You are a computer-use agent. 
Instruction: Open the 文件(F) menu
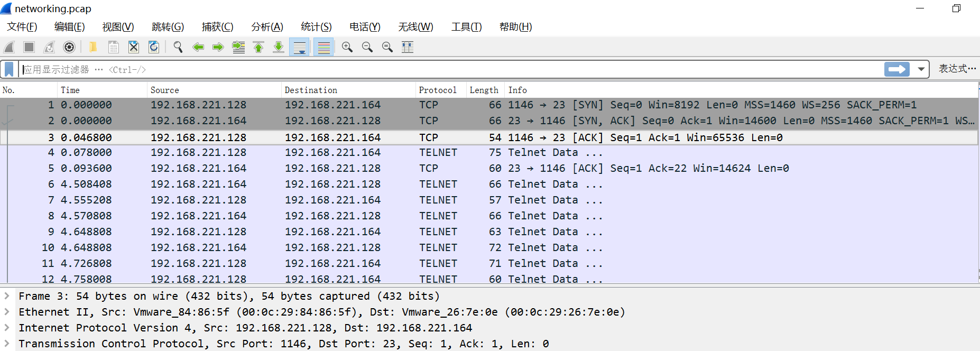click(22, 27)
